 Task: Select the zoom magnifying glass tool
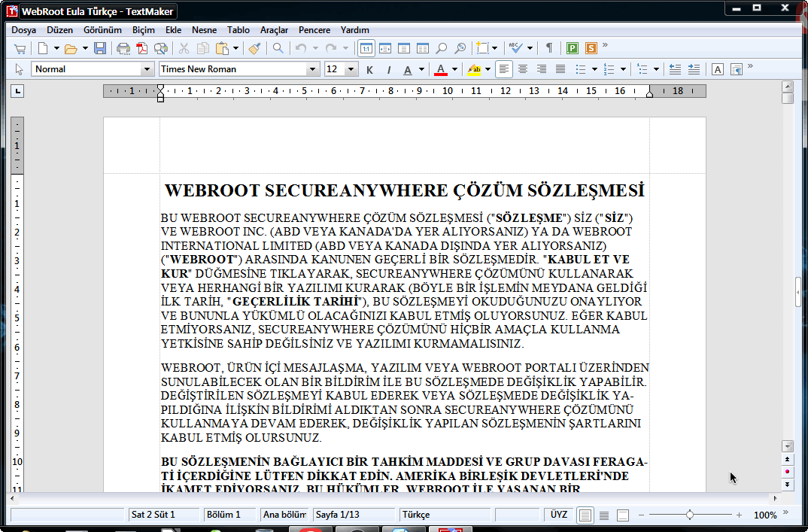(441, 48)
